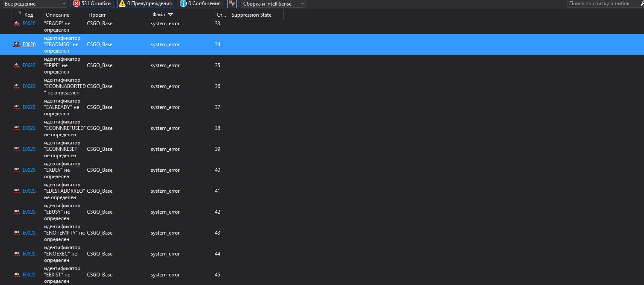Open the E0020 link in the ECONNREFUSED row
This screenshot has width=644, height=285.
29,128
